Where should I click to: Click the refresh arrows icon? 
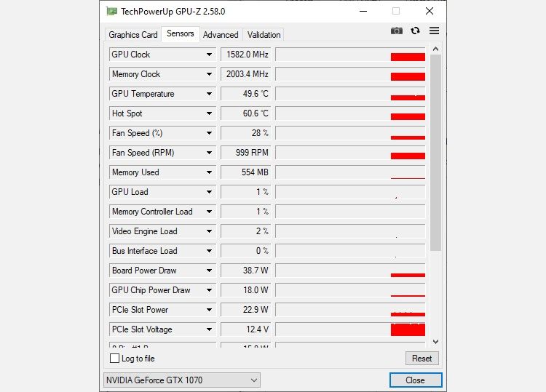click(x=415, y=31)
